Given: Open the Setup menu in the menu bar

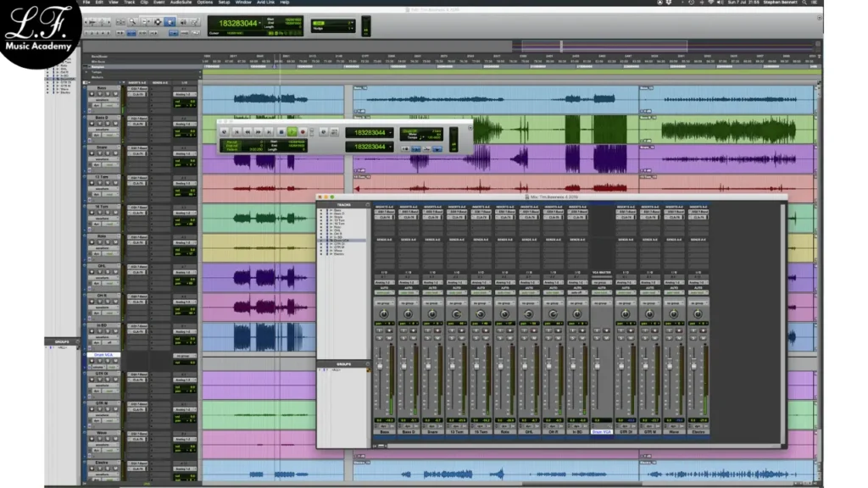Looking at the screenshot, I should pos(224,3).
